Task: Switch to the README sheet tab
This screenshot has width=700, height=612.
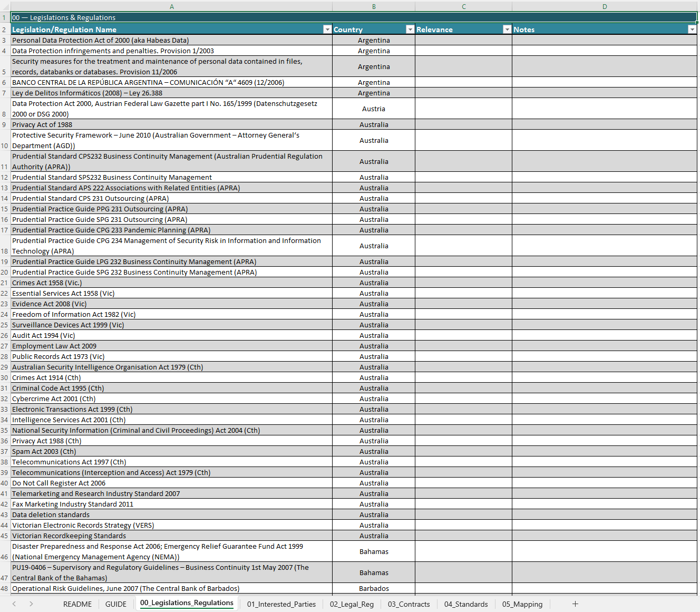Action: click(77, 604)
